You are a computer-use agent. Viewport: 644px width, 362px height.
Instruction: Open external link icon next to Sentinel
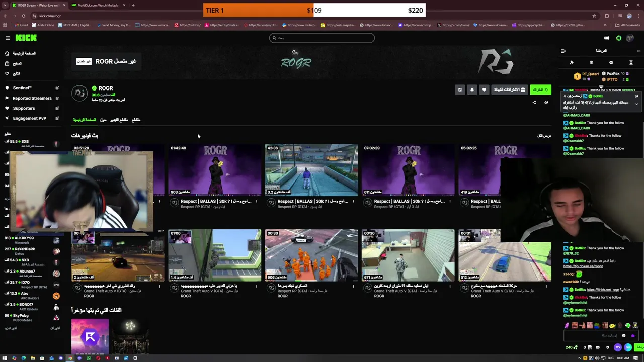pos(57,88)
